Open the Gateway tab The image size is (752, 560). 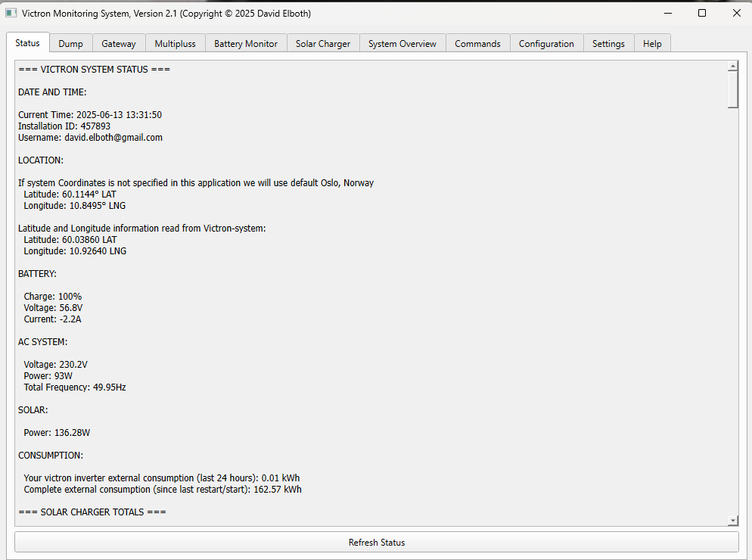pyautogui.click(x=119, y=44)
